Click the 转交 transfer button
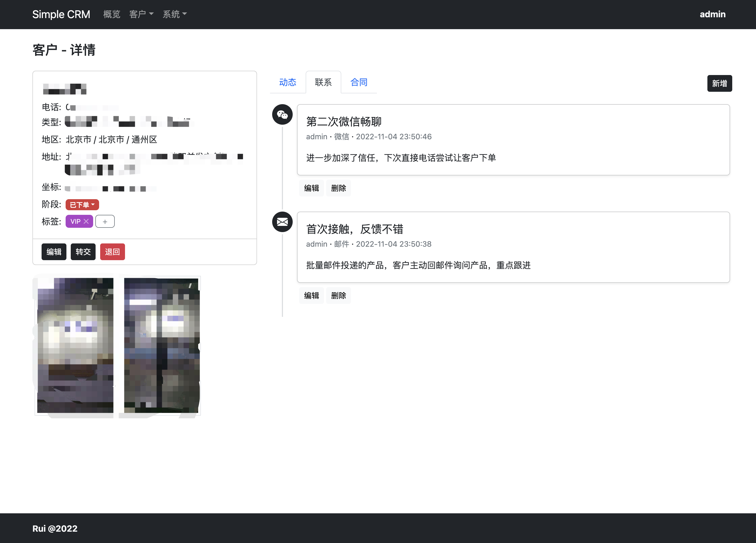This screenshot has height=543, width=756. pos(83,252)
